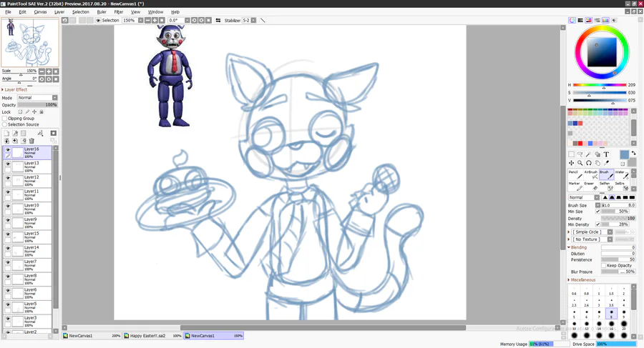Image resolution: width=644 pixels, height=348 pixels.
Task: Choose the Water brush preset
Action: (621, 174)
